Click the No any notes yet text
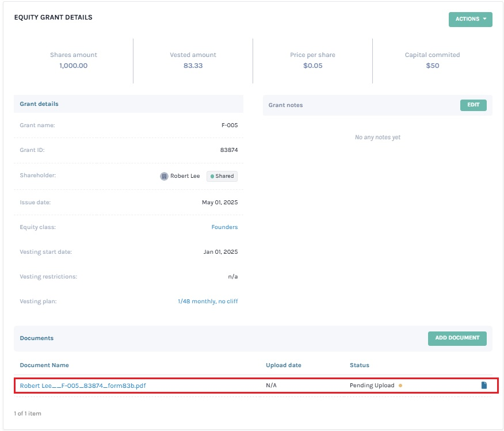Viewport: 504px width, 431px height. [377, 137]
